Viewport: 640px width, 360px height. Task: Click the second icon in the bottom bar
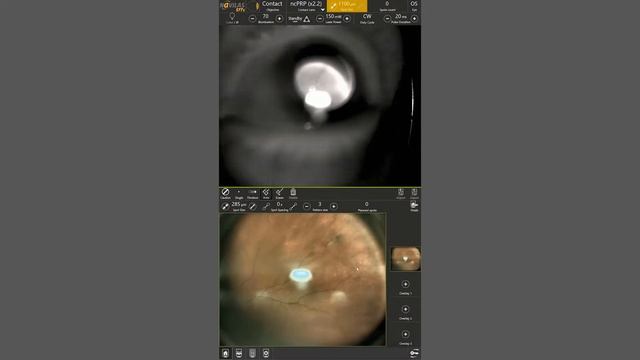(x=239, y=353)
